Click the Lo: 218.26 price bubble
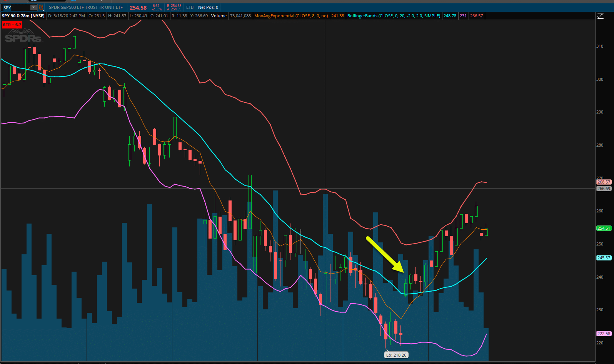This screenshot has height=364, width=614. pyautogui.click(x=396, y=355)
